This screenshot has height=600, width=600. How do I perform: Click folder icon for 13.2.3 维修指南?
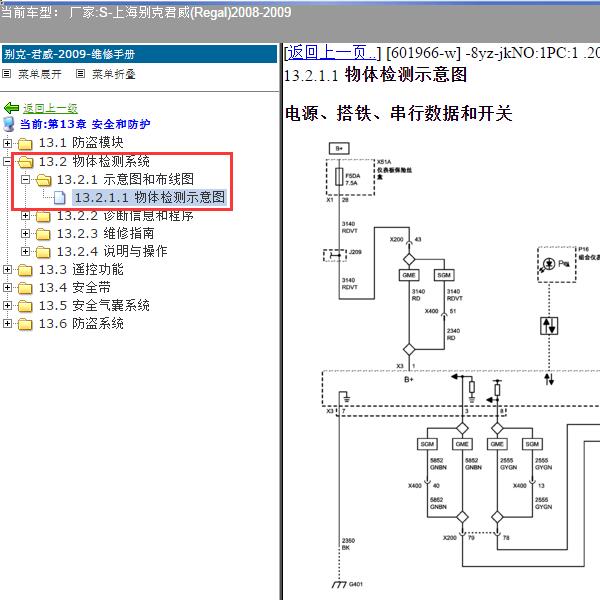click(x=43, y=234)
